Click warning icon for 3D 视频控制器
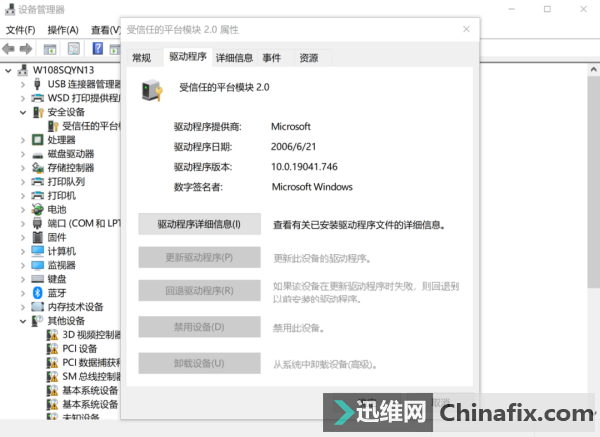This screenshot has width=600, height=437. [52, 335]
